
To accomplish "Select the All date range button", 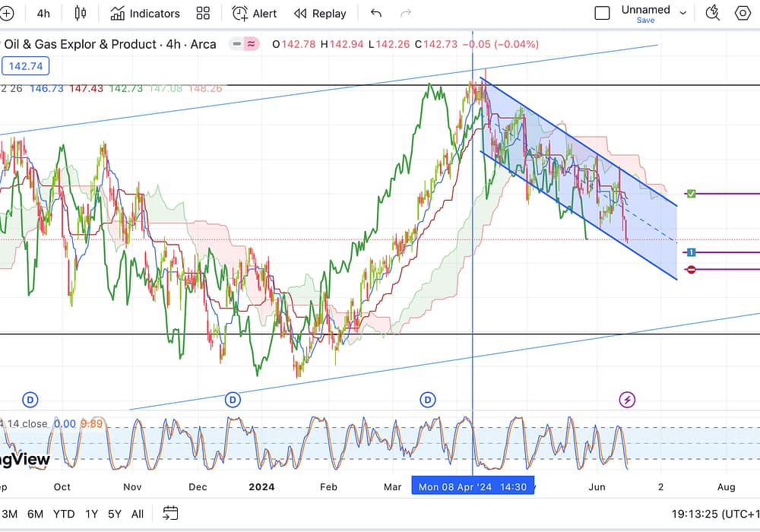I will click(x=138, y=513).
